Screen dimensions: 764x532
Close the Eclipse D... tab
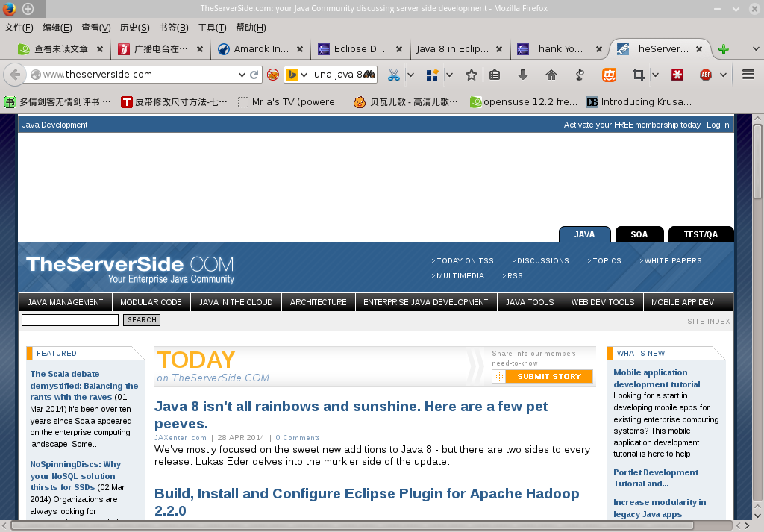click(x=399, y=49)
